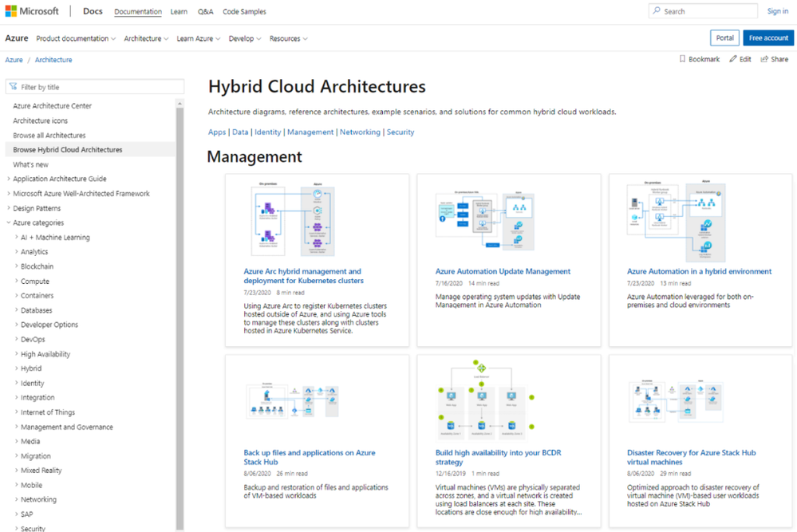Jump to Networking section link

pyautogui.click(x=360, y=132)
